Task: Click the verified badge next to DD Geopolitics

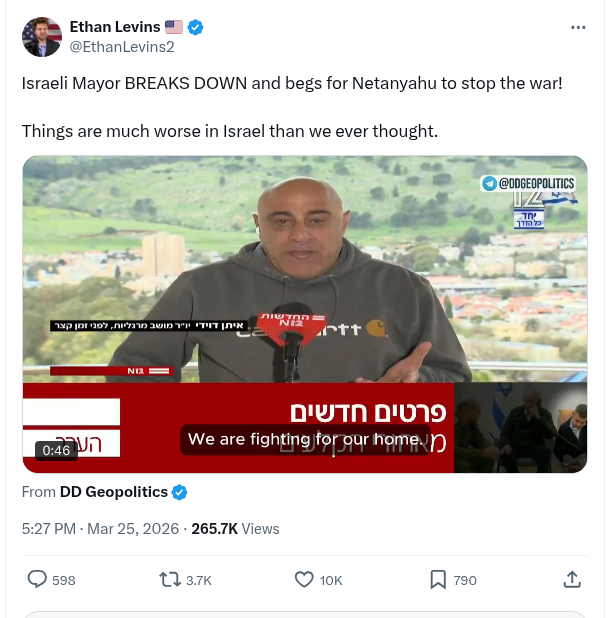Action: tap(180, 492)
